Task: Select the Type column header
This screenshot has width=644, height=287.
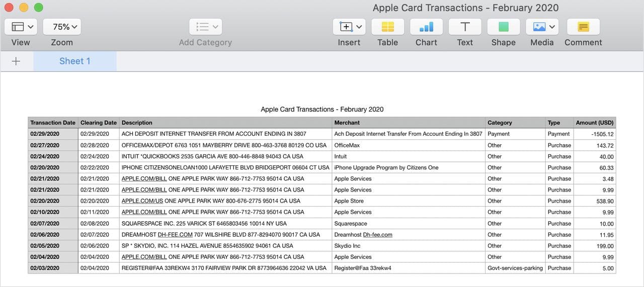Action: [559, 123]
